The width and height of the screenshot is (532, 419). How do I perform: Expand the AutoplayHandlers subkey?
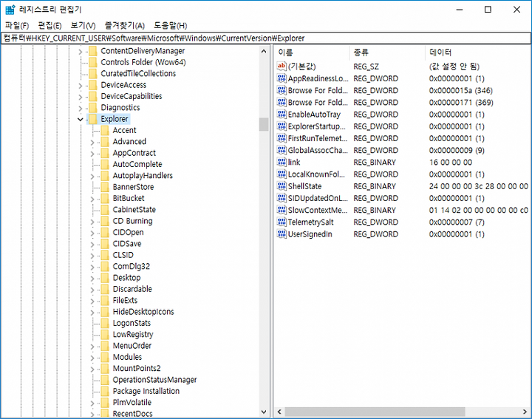point(92,177)
